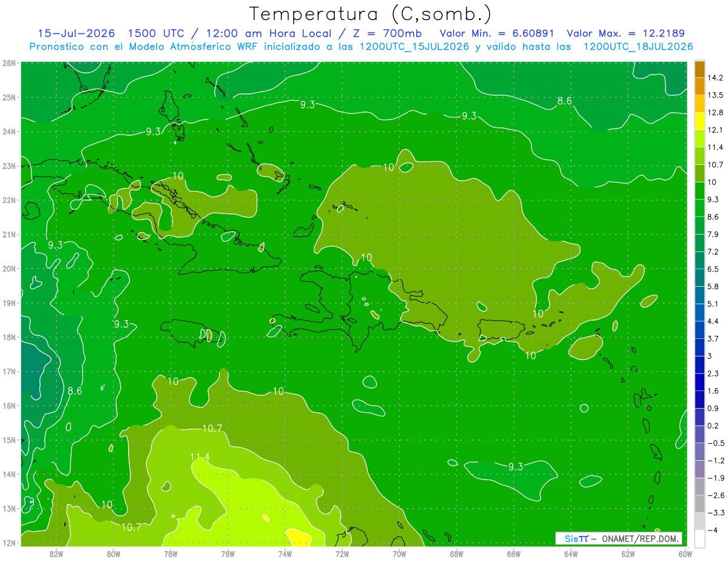Click the "62W" longitude axis label

pos(629,554)
